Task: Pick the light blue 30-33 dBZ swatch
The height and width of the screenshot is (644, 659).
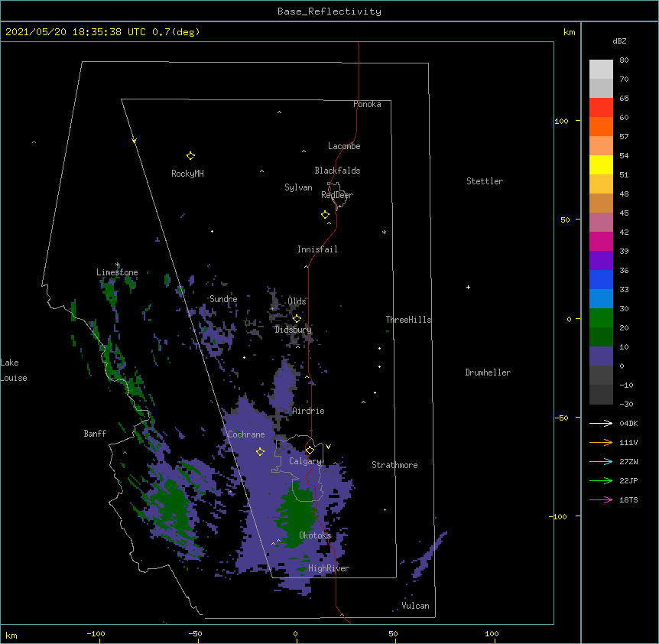Action: [601, 298]
